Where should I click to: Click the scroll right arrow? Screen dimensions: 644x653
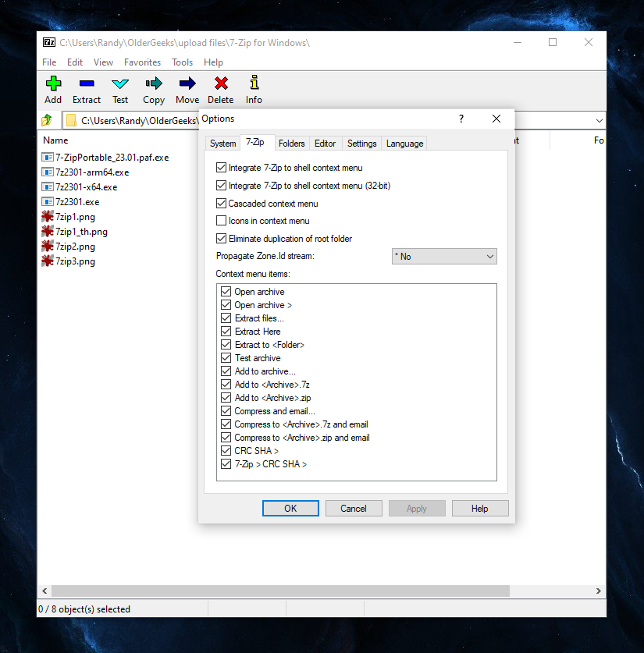(599, 591)
